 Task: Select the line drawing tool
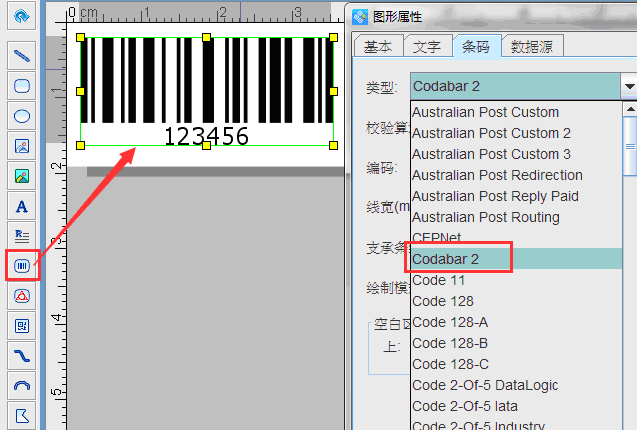tap(22, 56)
